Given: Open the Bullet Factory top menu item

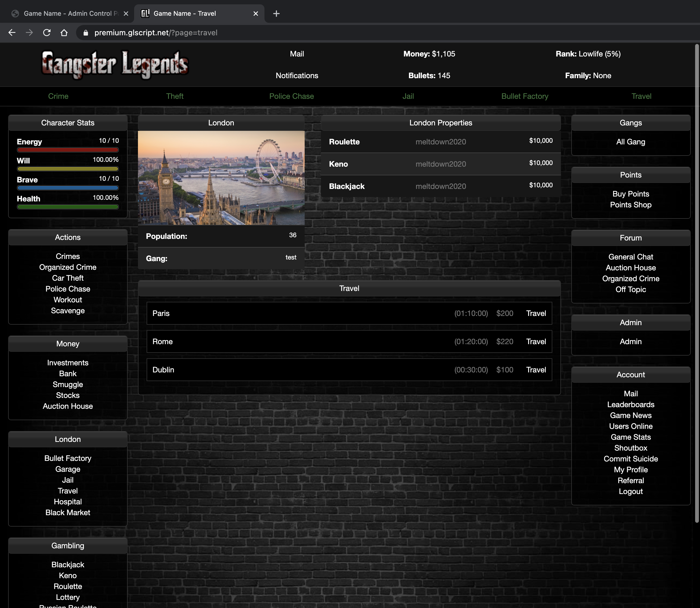Looking at the screenshot, I should click(x=525, y=96).
